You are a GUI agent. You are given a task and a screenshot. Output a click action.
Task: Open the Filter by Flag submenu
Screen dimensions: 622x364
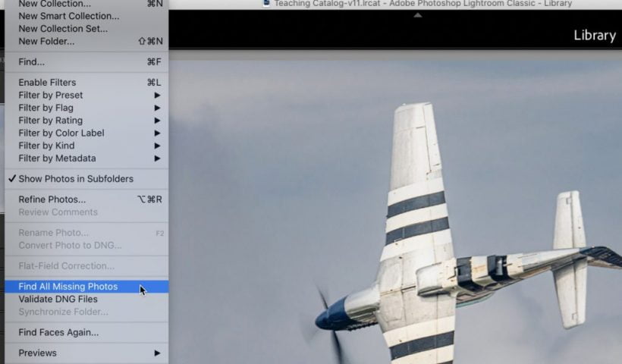point(46,108)
